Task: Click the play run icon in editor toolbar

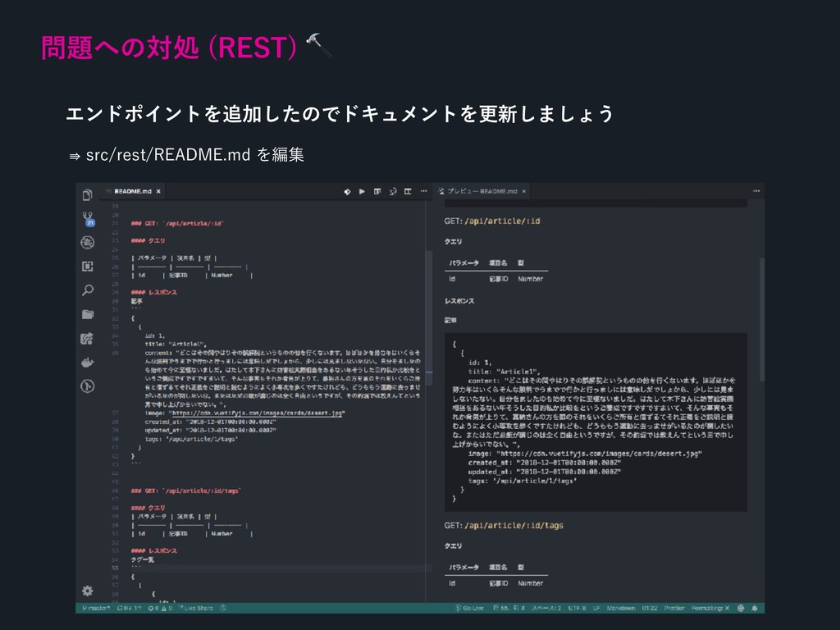Action: pos(362,191)
